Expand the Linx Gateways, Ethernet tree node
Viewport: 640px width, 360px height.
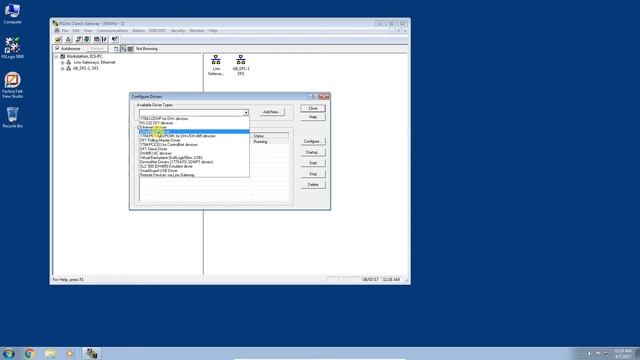click(x=62, y=62)
